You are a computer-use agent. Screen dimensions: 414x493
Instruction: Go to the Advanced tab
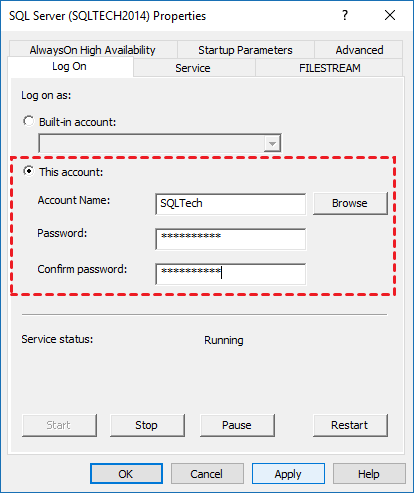tap(359, 50)
